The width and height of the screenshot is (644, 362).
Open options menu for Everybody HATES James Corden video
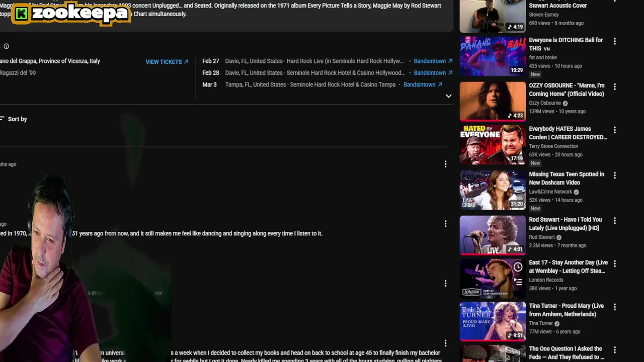pos(614,130)
